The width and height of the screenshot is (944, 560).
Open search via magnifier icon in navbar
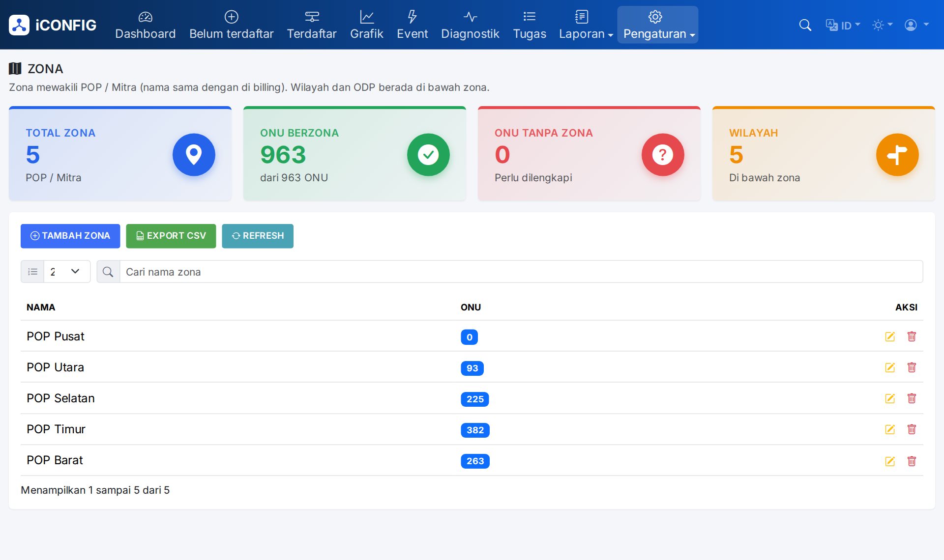tap(805, 25)
